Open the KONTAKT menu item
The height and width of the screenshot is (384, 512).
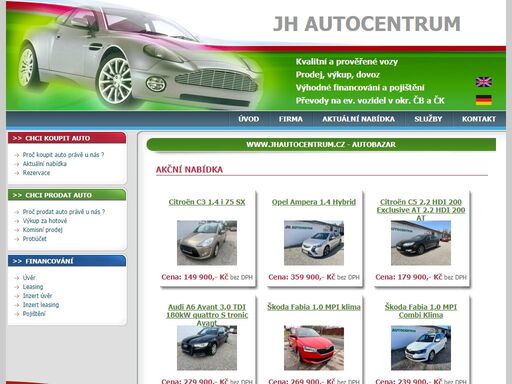point(479,119)
